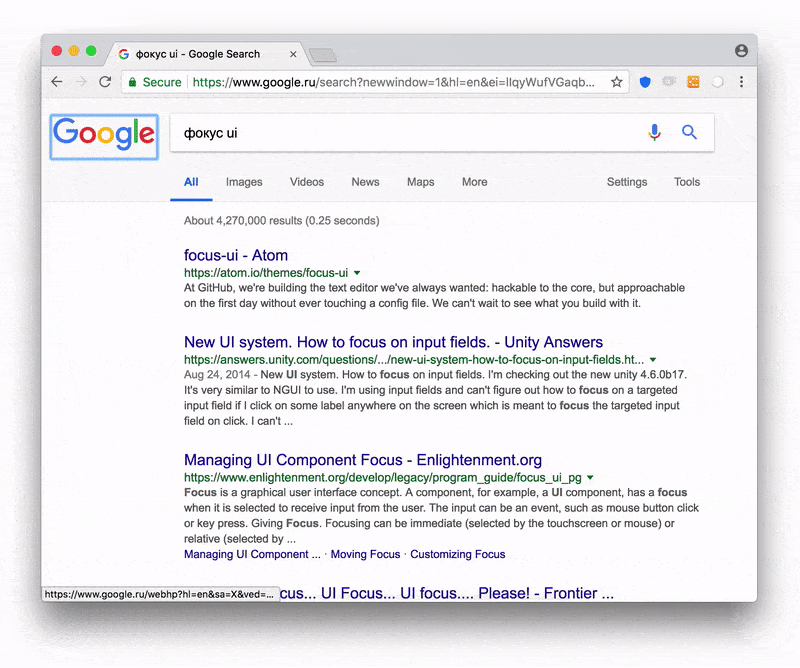Screen dimensions: 800x668
Task: Click the address bar URL
Action: (x=393, y=82)
